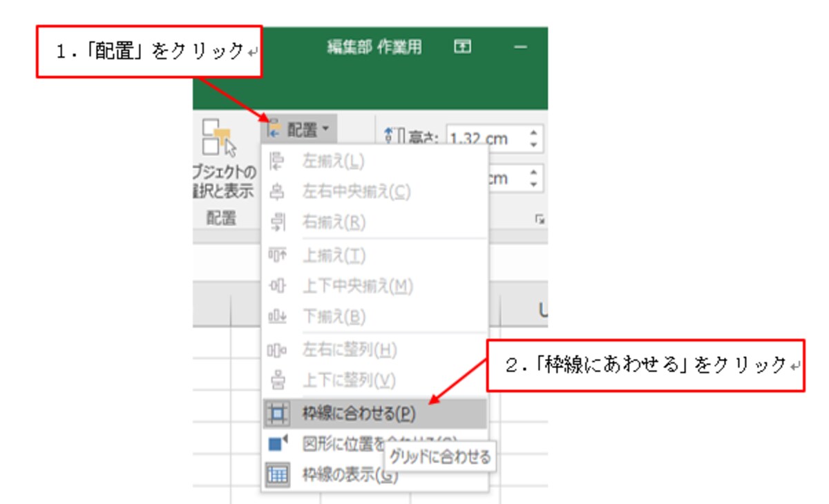829x504 pixels.
Task: Click the width field stepper arrows
Action: (x=533, y=179)
